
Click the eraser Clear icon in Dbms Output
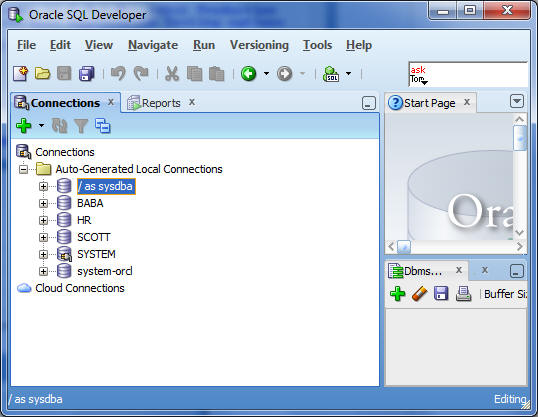419,294
